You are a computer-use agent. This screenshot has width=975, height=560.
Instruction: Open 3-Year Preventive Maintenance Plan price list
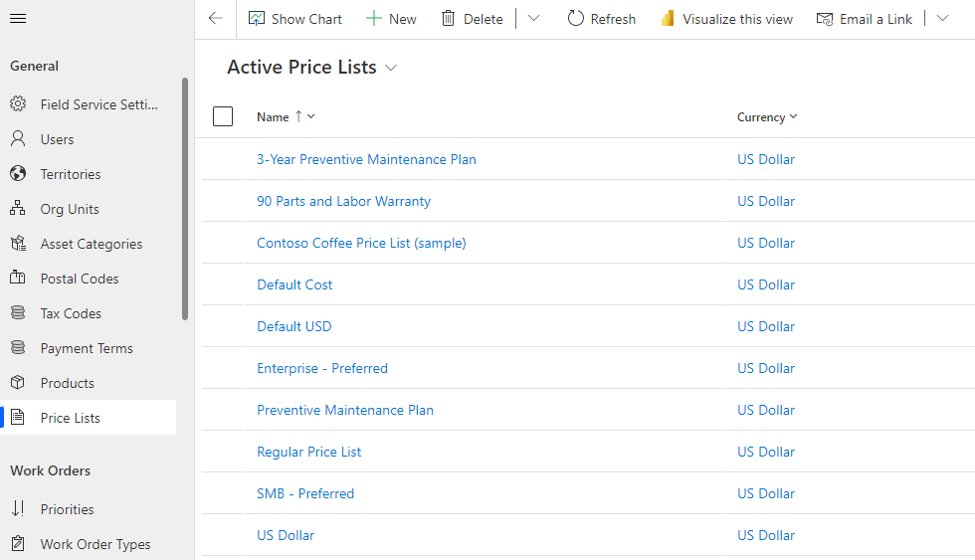[x=366, y=159]
